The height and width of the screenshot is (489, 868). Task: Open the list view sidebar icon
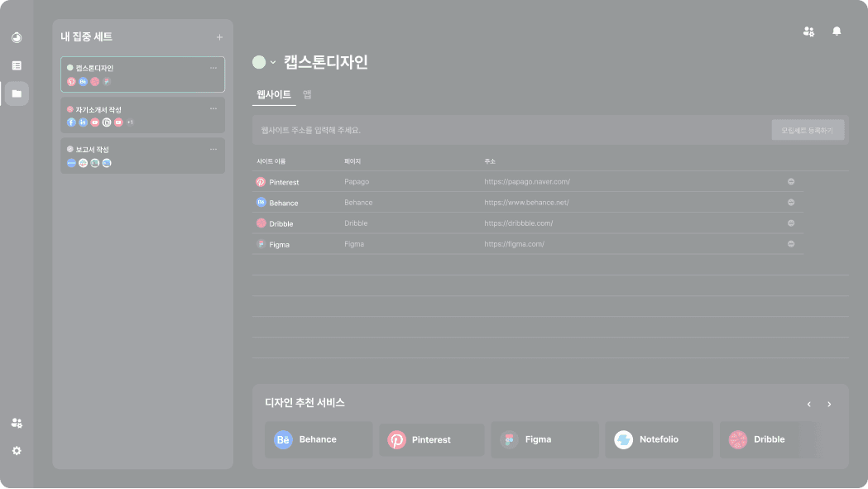(17, 65)
